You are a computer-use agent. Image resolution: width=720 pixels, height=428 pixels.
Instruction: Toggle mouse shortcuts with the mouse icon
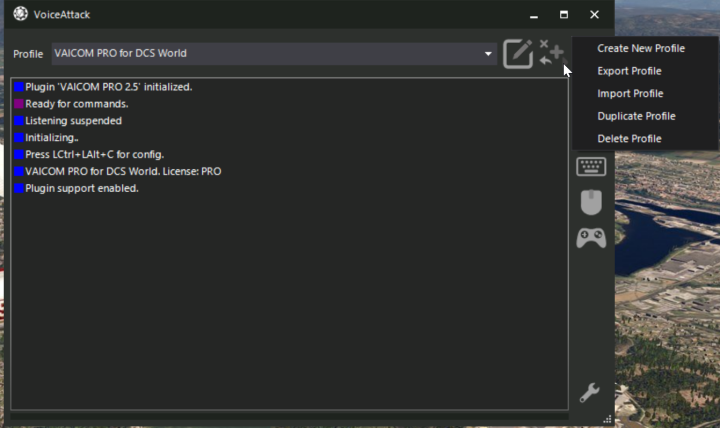(x=591, y=202)
